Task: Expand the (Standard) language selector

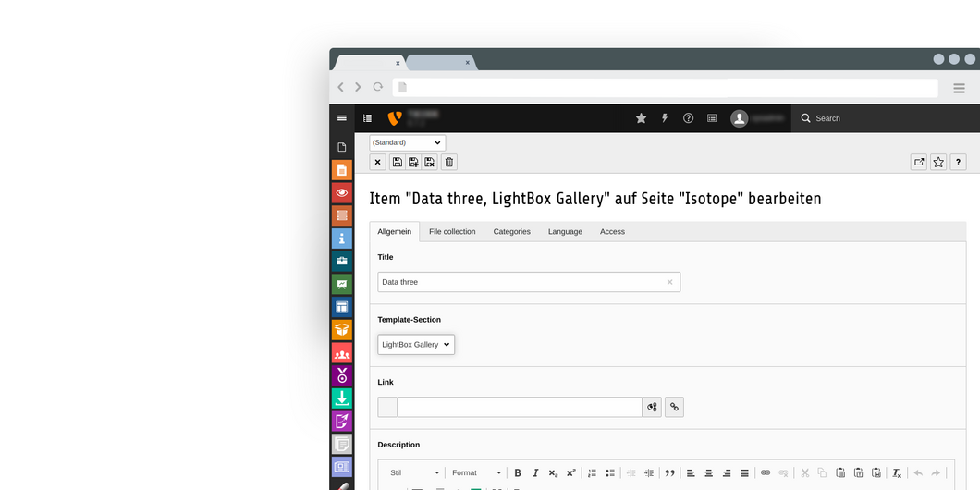Action: [x=407, y=143]
